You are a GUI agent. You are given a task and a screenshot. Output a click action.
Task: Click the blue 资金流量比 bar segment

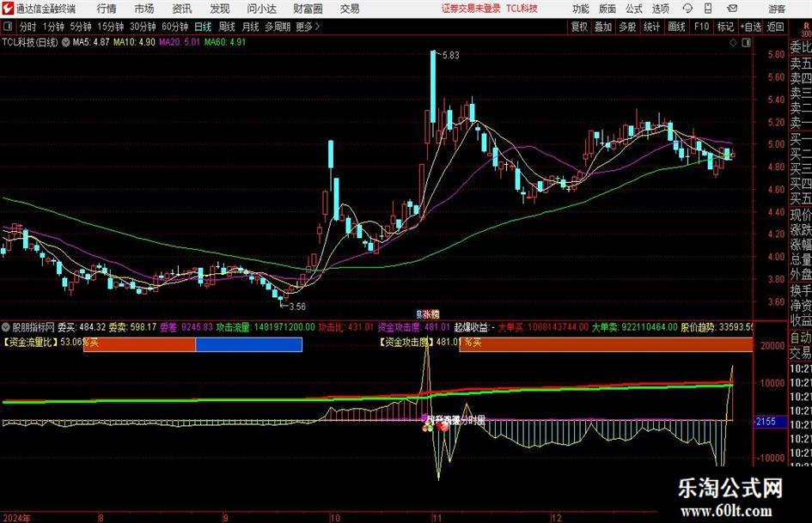249,344
